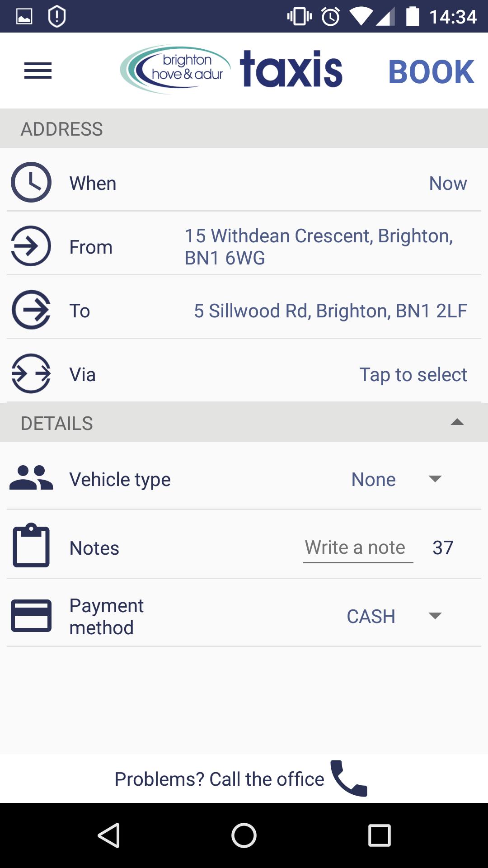Tap the clock icon beside When
Image resolution: width=488 pixels, height=868 pixels.
tap(31, 183)
